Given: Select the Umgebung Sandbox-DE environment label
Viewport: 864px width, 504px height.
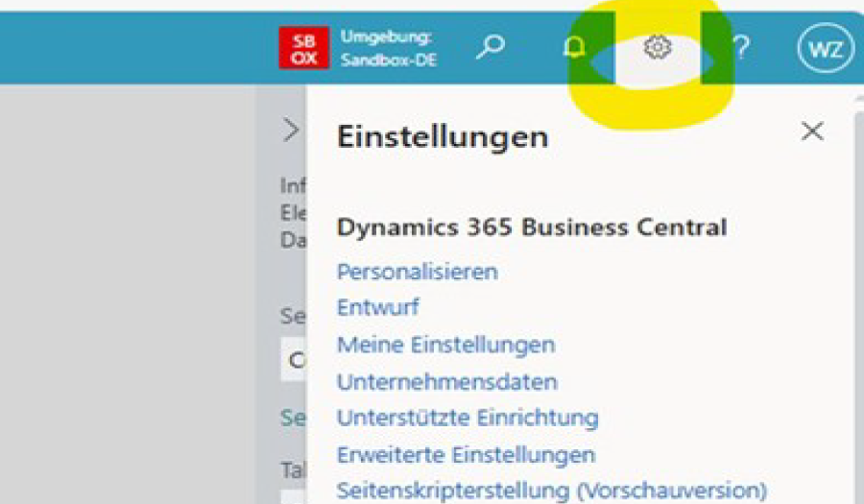Looking at the screenshot, I should pyautogui.click(x=388, y=47).
